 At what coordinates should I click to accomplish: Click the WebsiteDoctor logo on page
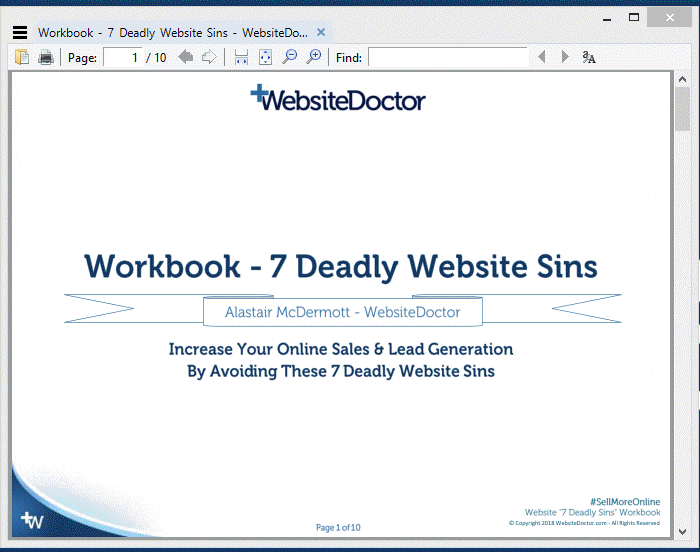(x=338, y=98)
